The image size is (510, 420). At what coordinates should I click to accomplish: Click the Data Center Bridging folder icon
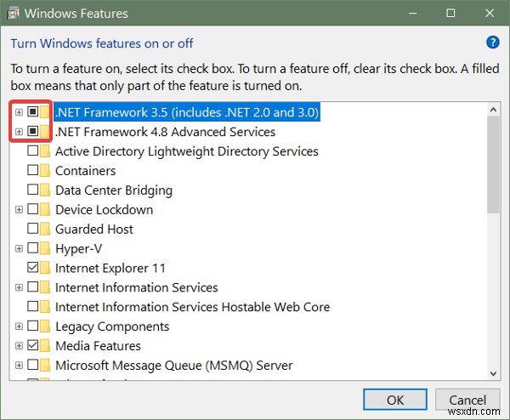pyautogui.click(x=45, y=190)
